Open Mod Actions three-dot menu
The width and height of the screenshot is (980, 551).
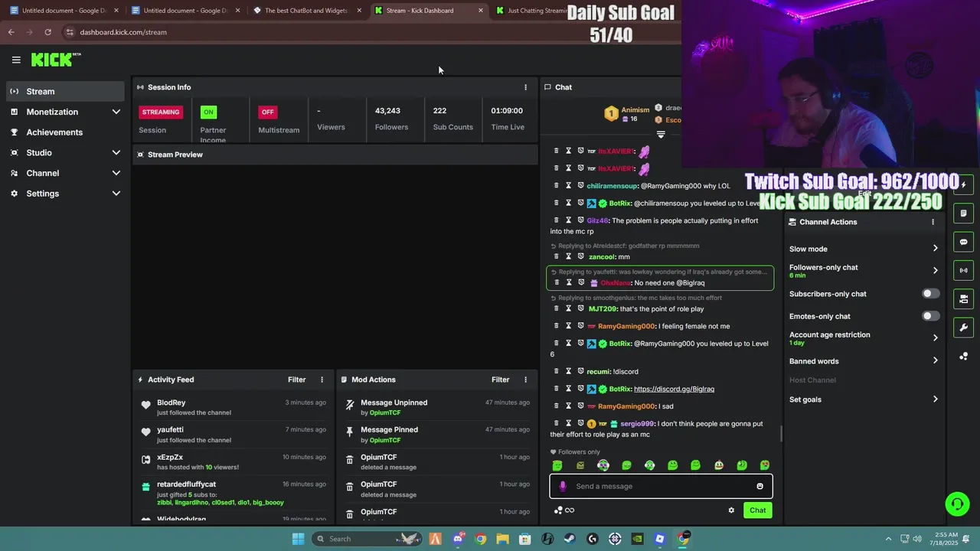525,380
